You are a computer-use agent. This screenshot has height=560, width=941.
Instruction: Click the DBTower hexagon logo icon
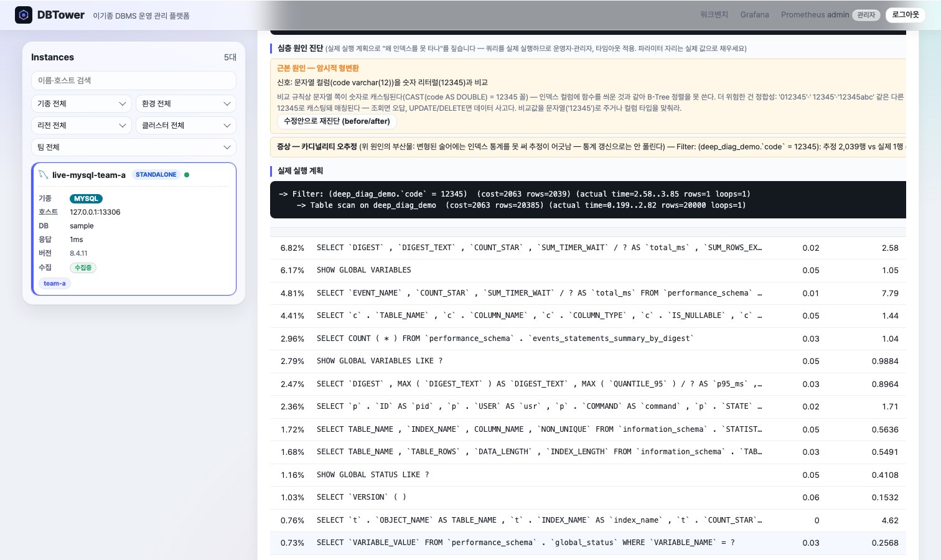tap(24, 15)
